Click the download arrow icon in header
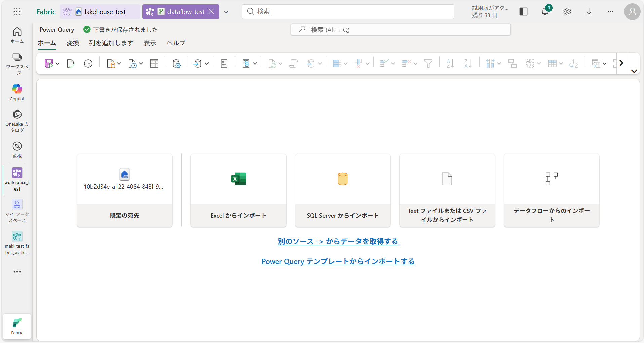Screen dimensions: 644x343 [x=589, y=12]
